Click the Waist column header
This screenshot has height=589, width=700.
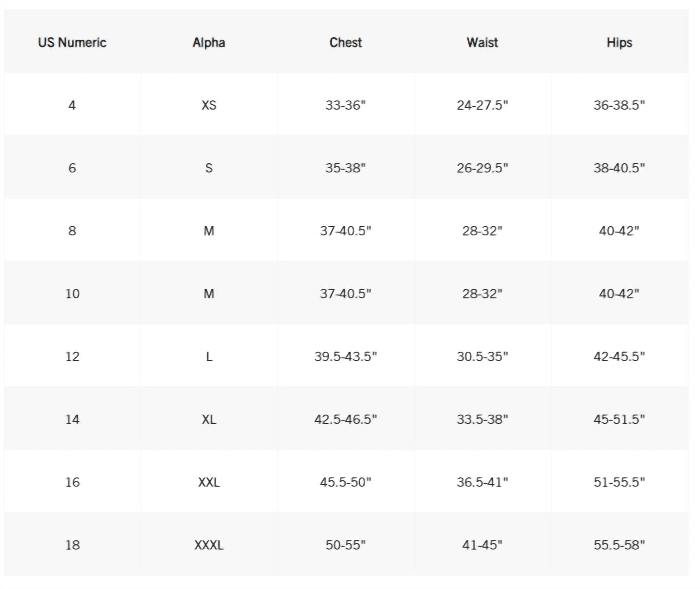point(482,42)
